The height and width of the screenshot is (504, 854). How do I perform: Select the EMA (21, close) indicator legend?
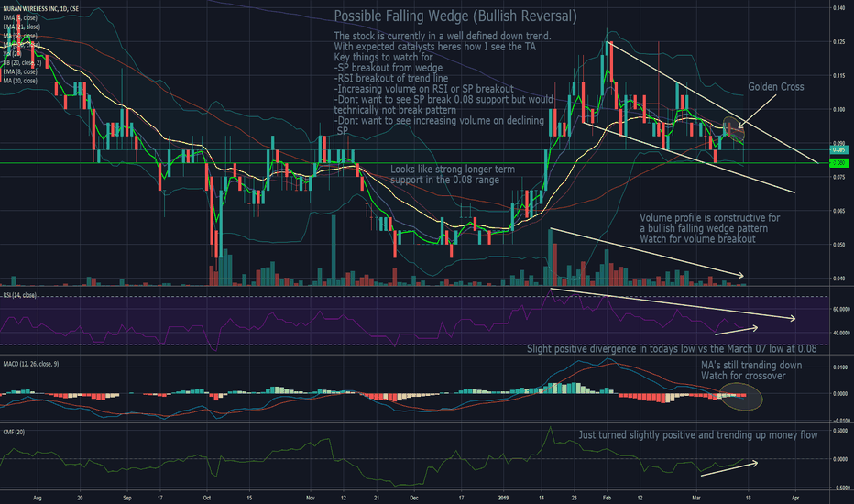(x=21, y=27)
